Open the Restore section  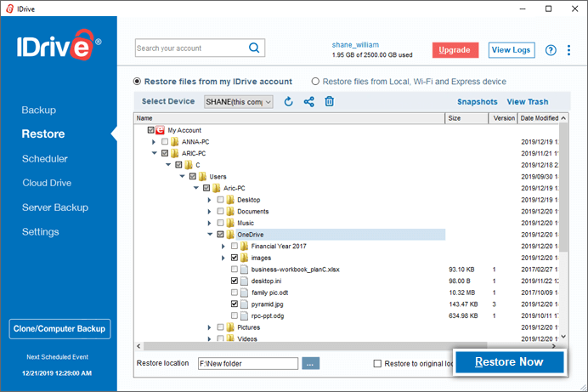[x=43, y=134]
